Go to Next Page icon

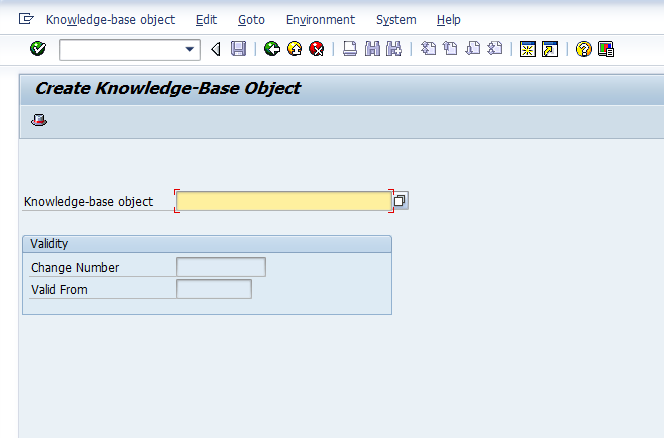[473, 49]
